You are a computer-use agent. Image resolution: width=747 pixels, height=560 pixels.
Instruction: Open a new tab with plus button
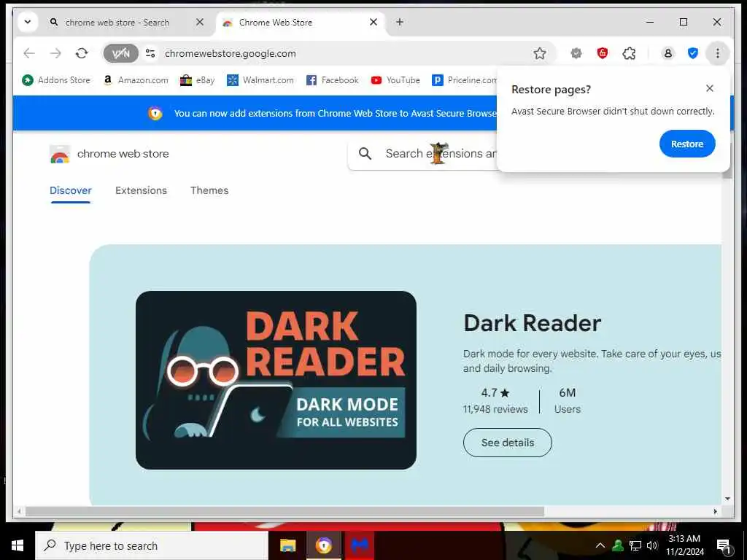(x=400, y=22)
